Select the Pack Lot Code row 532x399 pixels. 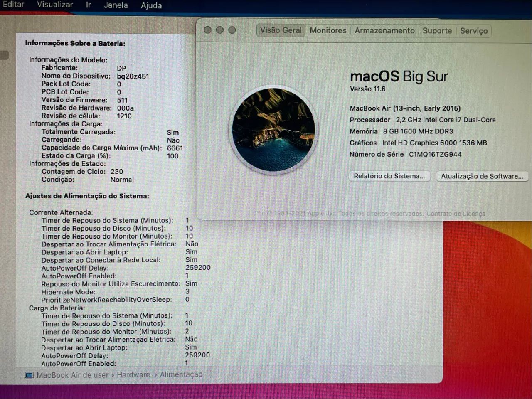pyautogui.click(x=81, y=84)
